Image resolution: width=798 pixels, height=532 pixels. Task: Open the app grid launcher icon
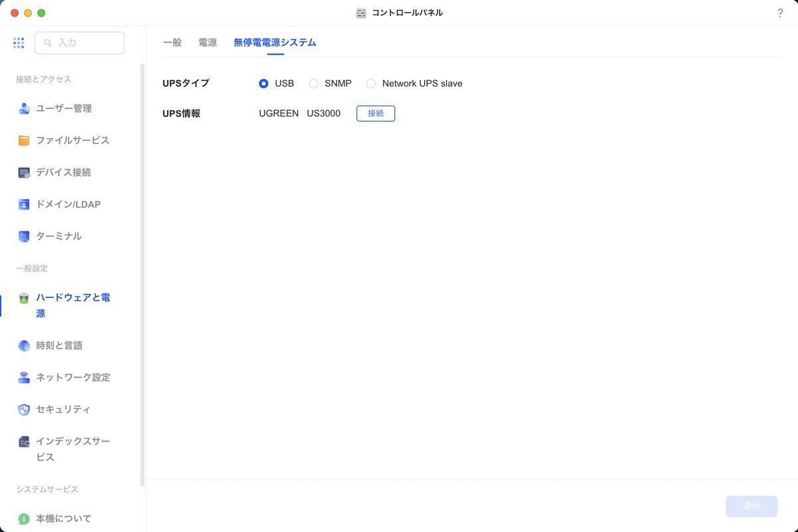pyautogui.click(x=19, y=43)
